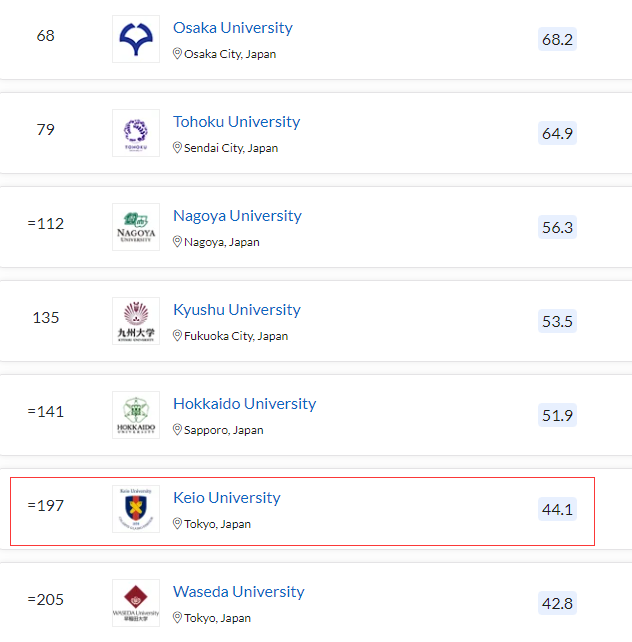Click the 68.2 score badge
Viewport: 632px width, 642px height.
[x=557, y=39]
